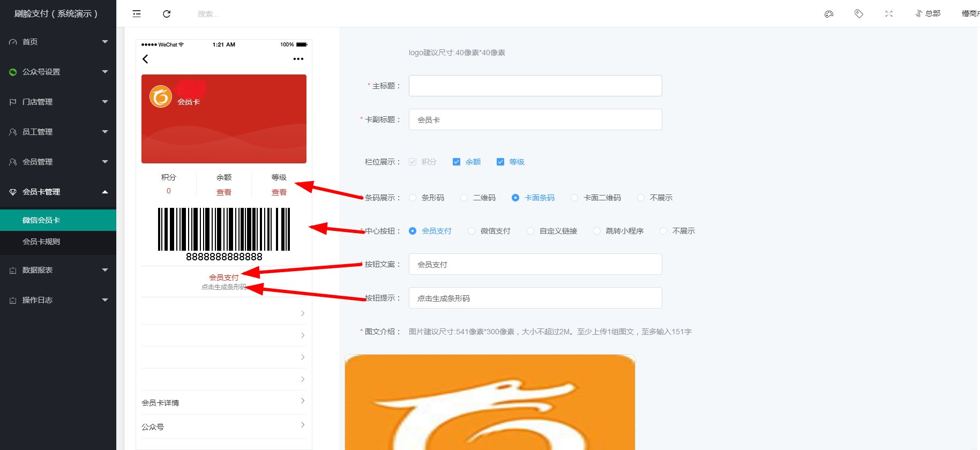Image resolution: width=980 pixels, height=450 pixels.
Task: Open the 总部 switcher in the top bar
Action: 927,14
